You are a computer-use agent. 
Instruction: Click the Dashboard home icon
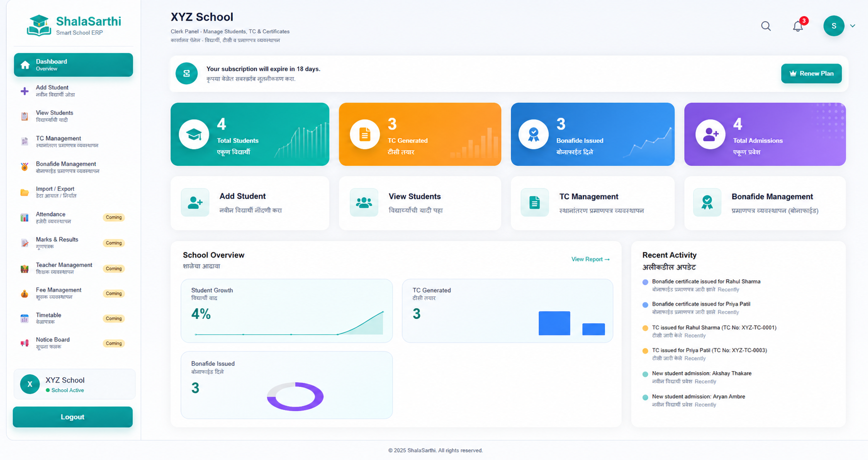coord(25,65)
